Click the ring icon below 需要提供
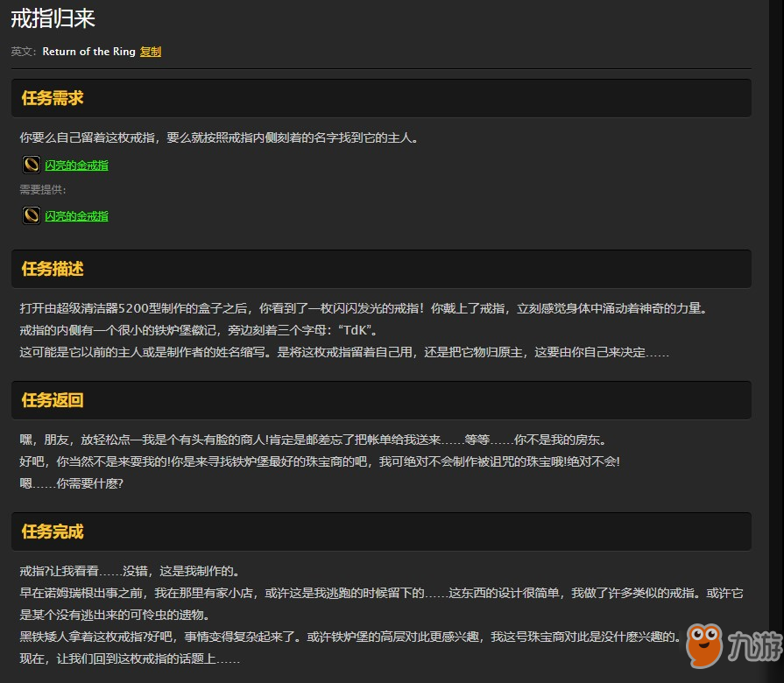This screenshot has height=683, width=784. (32, 215)
